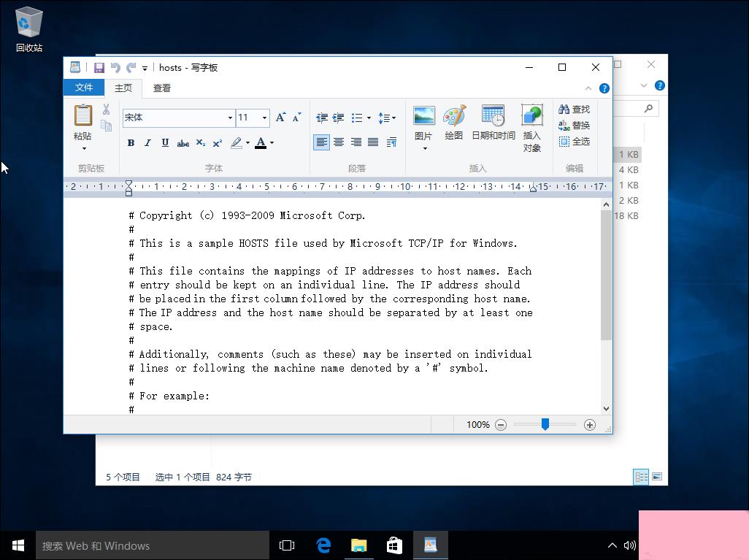Switch to the 查看 ribbon tab

click(x=162, y=88)
